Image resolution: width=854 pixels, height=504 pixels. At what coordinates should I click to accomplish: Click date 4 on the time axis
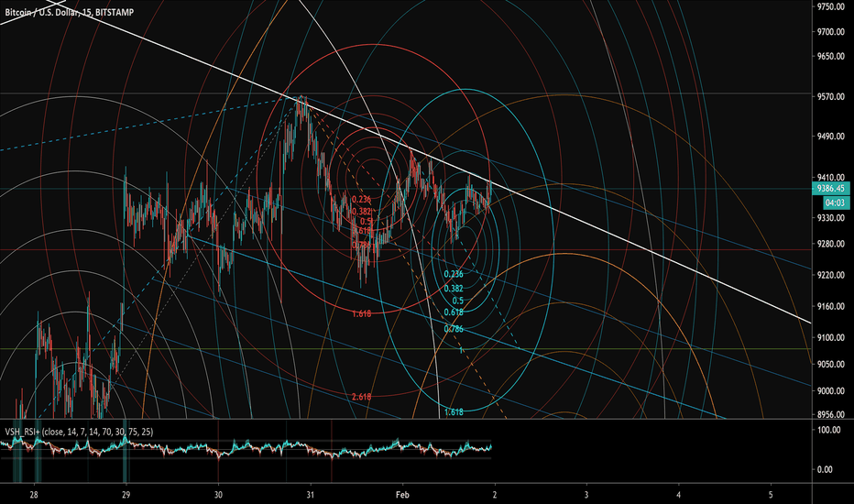[x=679, y=495]
